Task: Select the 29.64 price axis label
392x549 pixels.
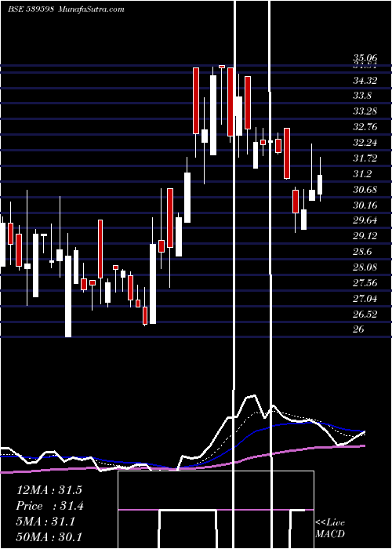Action: click(365, 220)
